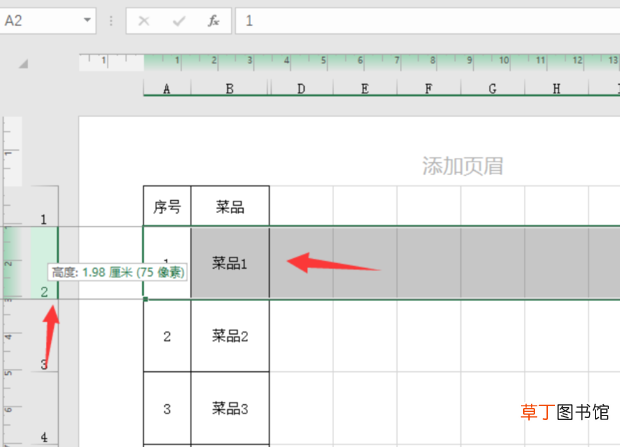
Task: Click the Select All corner triangle
Action: pos(23,63)
